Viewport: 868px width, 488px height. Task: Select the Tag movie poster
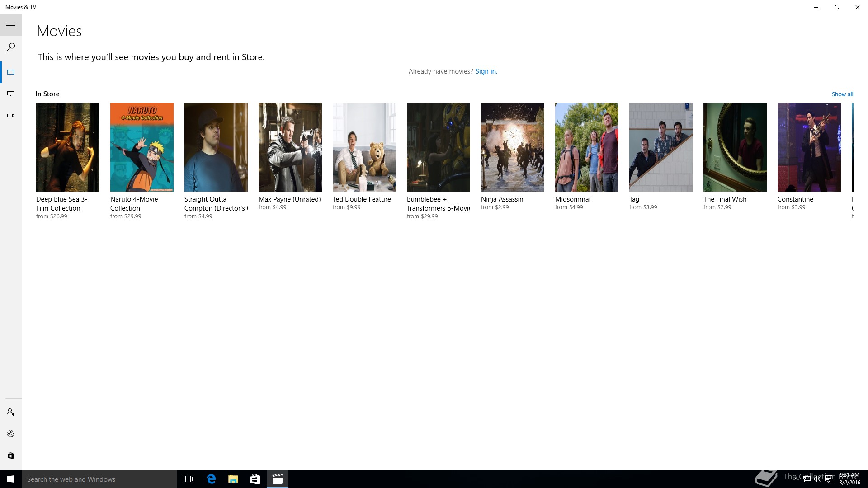(x=661, y=147)
